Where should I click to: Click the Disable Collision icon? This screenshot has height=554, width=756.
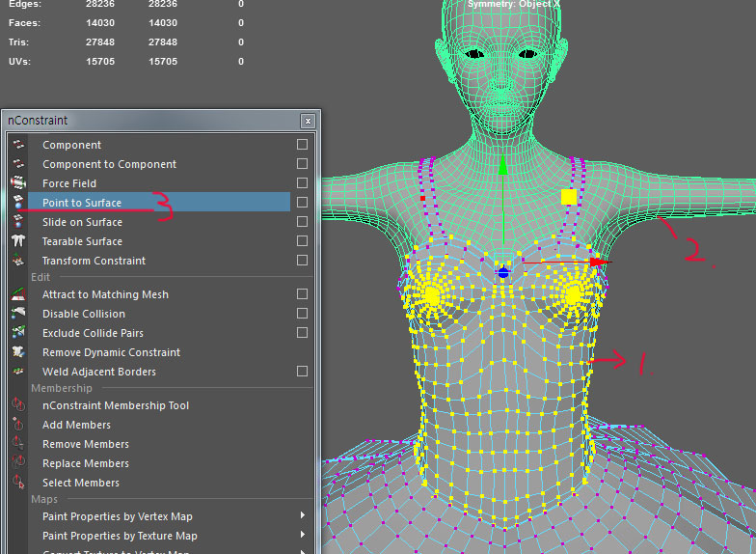point(18,313)
